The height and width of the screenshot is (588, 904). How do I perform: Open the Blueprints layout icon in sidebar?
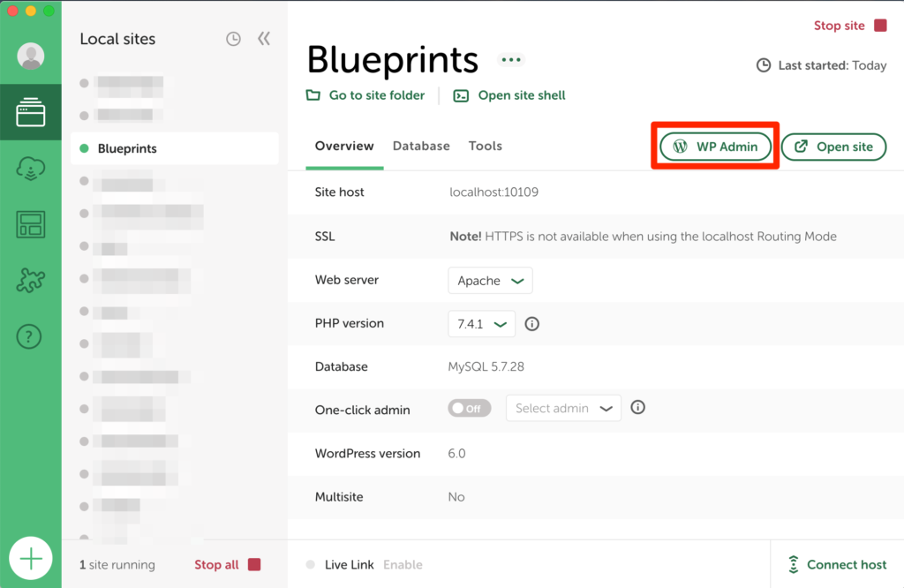(x=31, y=224)
